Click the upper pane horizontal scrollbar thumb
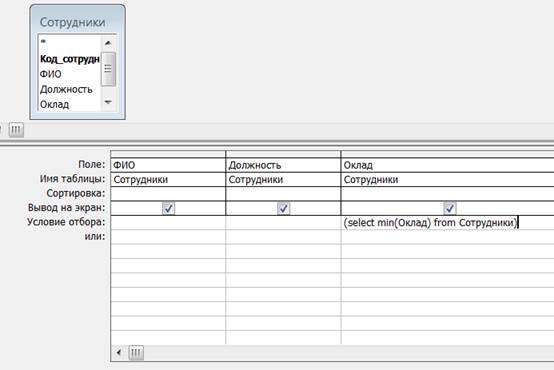The image size is (554, 370). 16,130
